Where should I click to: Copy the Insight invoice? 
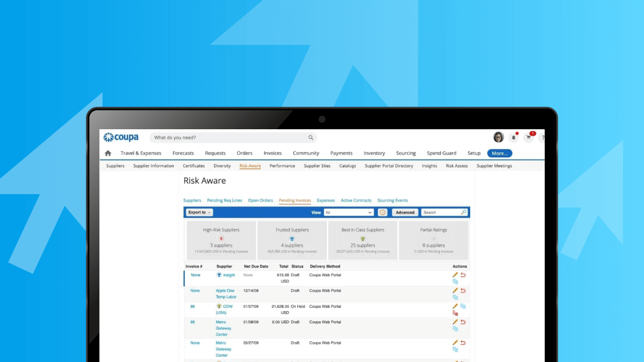[455, 282]
